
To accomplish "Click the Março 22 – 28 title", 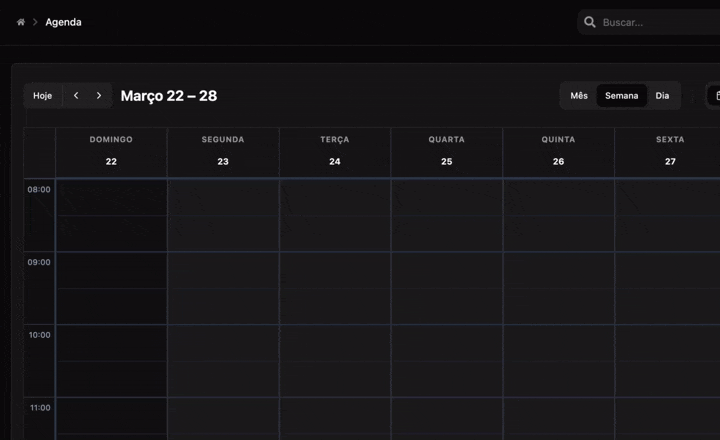I will pyautogui.click(x=169, y=96).
